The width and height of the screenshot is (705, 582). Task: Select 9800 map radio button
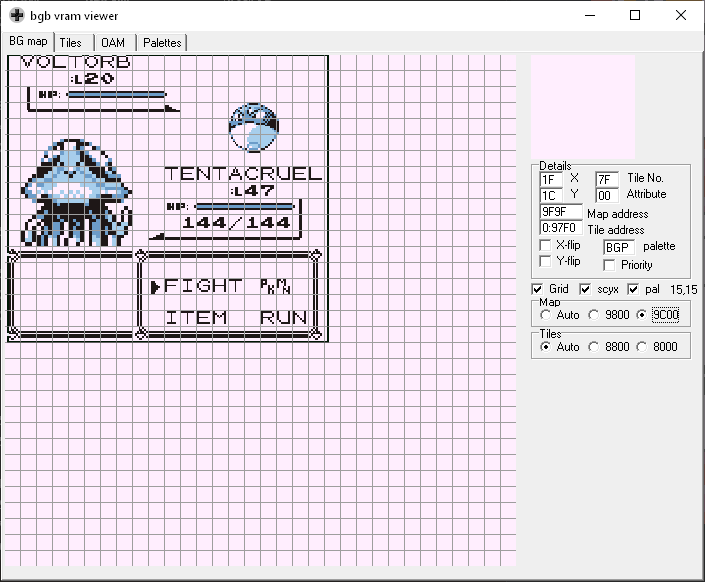pos(593,315)
